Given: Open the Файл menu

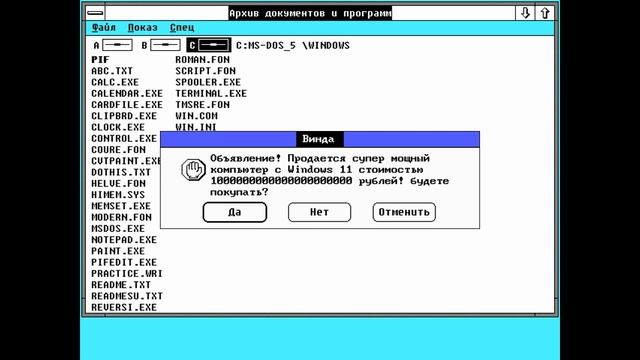Looking at the screenshot, I should 104,27.
